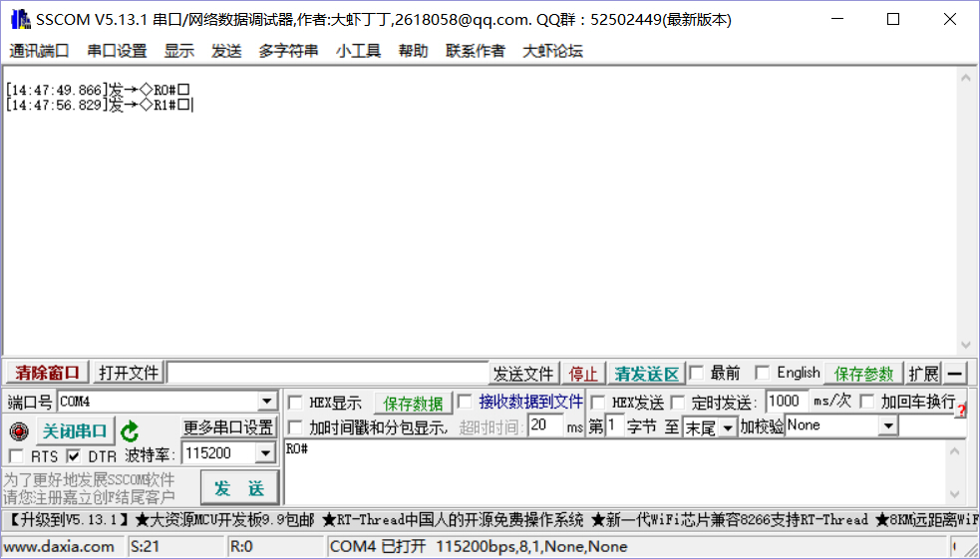The image size is (980, 559).
Task: Uncheck the DTR checkbox
Action: pyautogui.click(x=74, y=456)
